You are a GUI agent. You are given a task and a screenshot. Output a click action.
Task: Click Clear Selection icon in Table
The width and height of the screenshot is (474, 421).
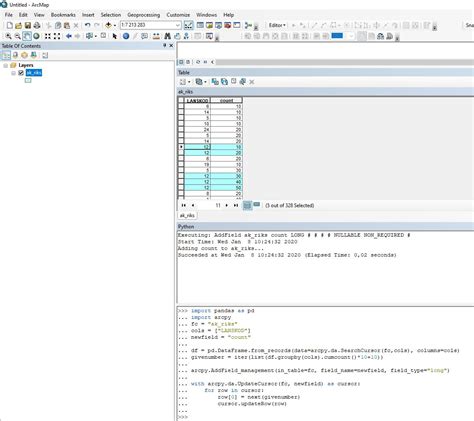pyautogui.click(x=234, y=82)
